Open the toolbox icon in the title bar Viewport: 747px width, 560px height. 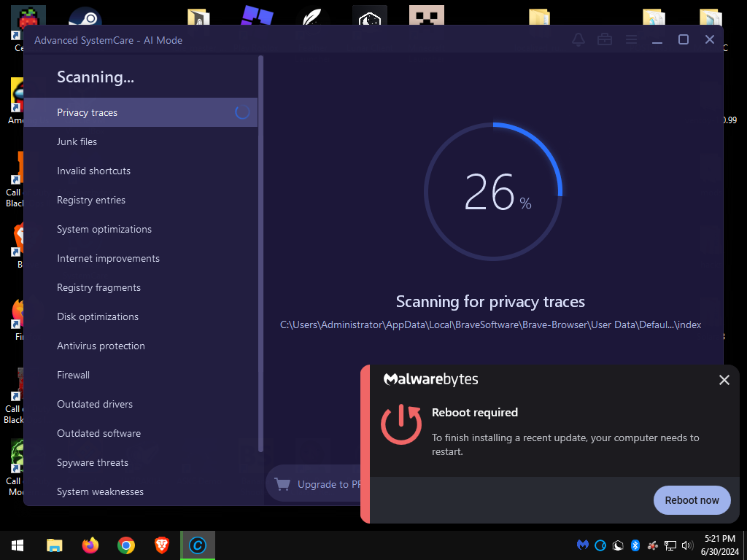[x=605, y=39]
